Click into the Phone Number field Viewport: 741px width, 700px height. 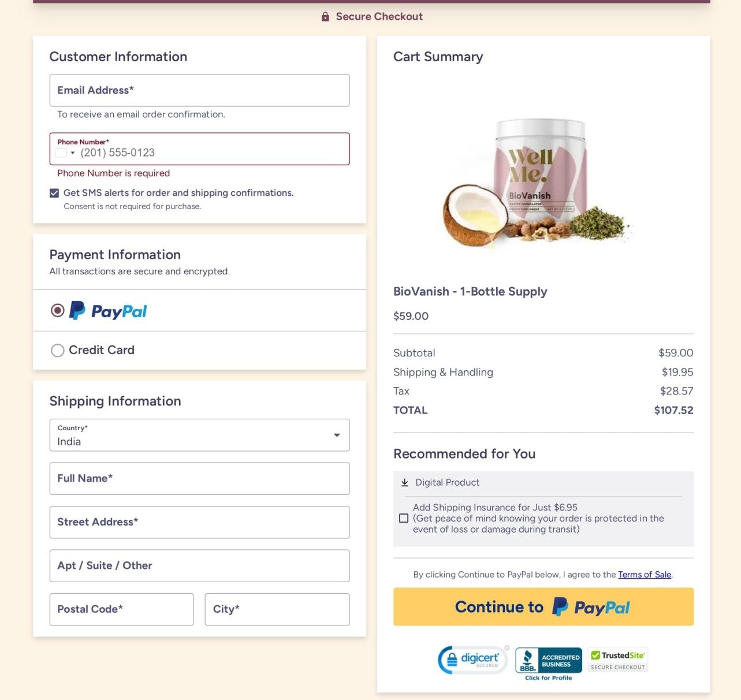[211, 153]
